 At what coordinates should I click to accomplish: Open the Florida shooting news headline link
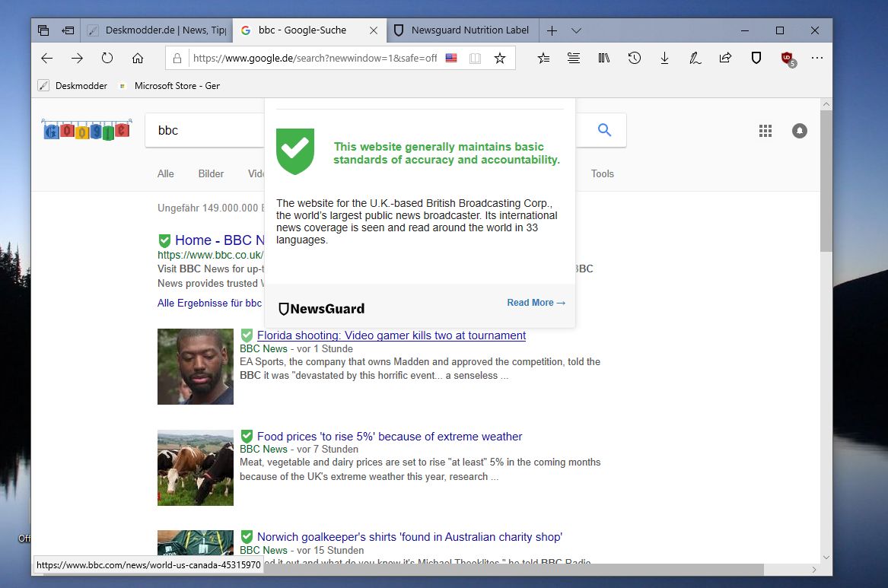click(391, 335)
